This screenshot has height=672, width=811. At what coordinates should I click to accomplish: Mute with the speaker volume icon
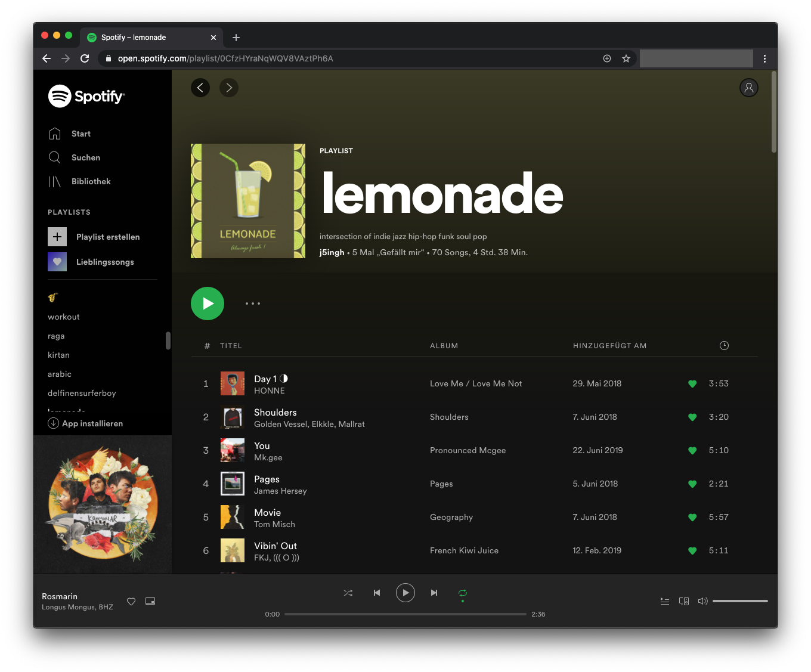pyautogui.click(x=703, y=601)
